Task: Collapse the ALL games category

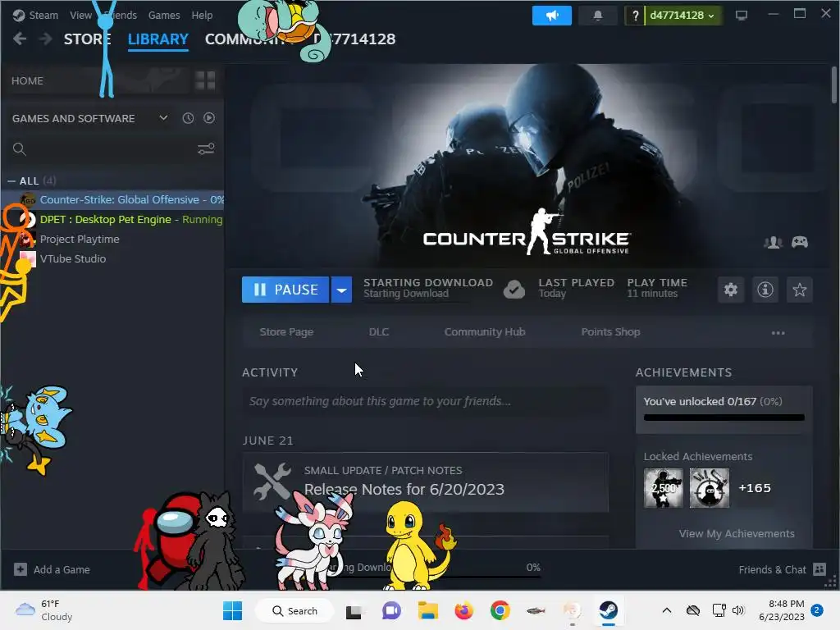Action: 11,181
